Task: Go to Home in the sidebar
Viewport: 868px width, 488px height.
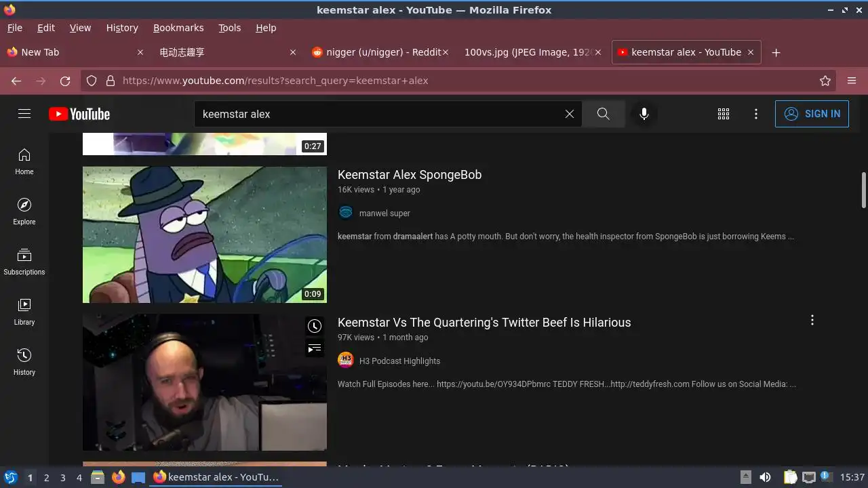Action: [x=24, y=161]
